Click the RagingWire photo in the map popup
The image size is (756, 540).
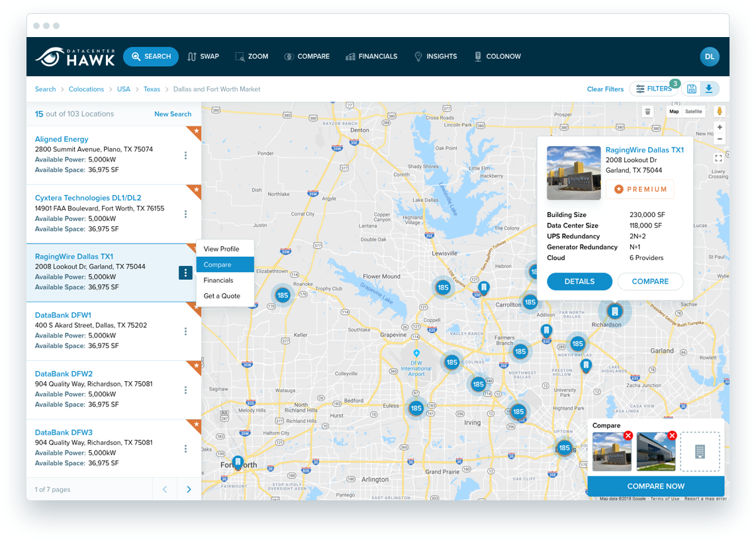pyautogui.click(x=574, y=173)
